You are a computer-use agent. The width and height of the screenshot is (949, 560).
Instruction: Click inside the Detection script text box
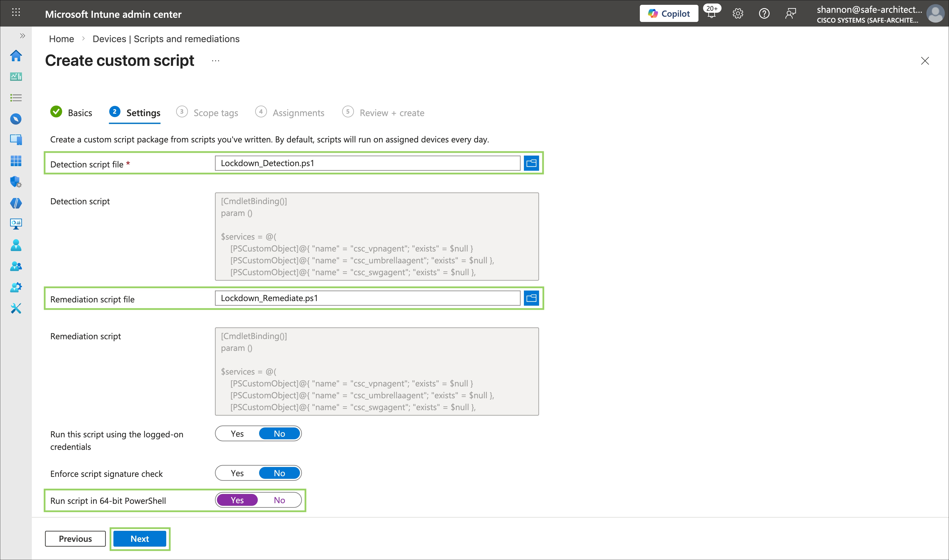377,237
